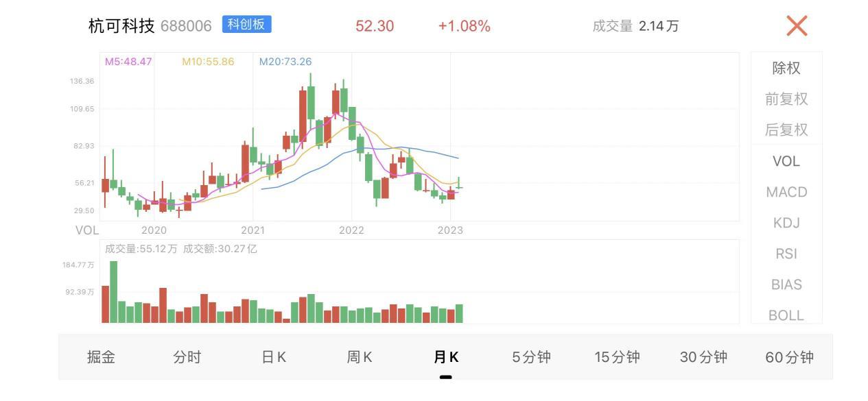Select 除权 price adjustment option
The width and height of the screenshot is (868, 401).
coord(786,68)
